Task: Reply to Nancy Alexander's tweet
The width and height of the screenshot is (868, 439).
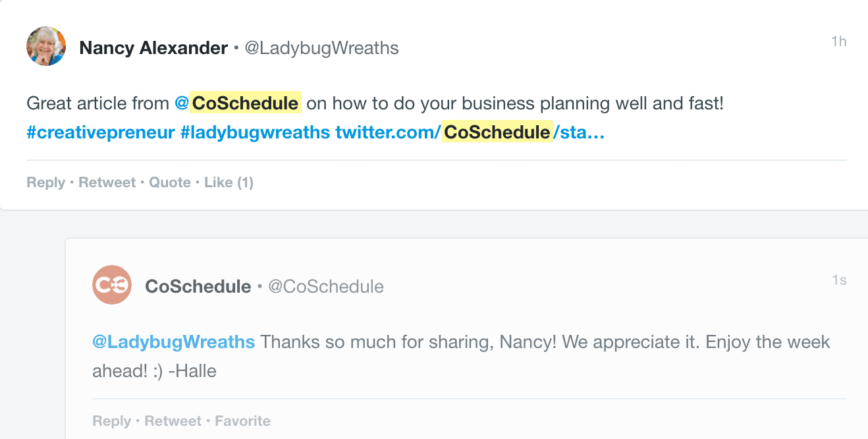Action: 45,182
